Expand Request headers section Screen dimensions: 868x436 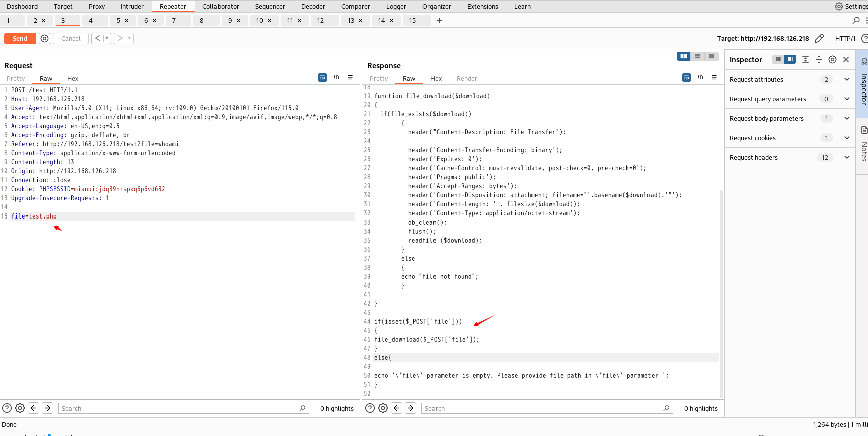[789, 157]
